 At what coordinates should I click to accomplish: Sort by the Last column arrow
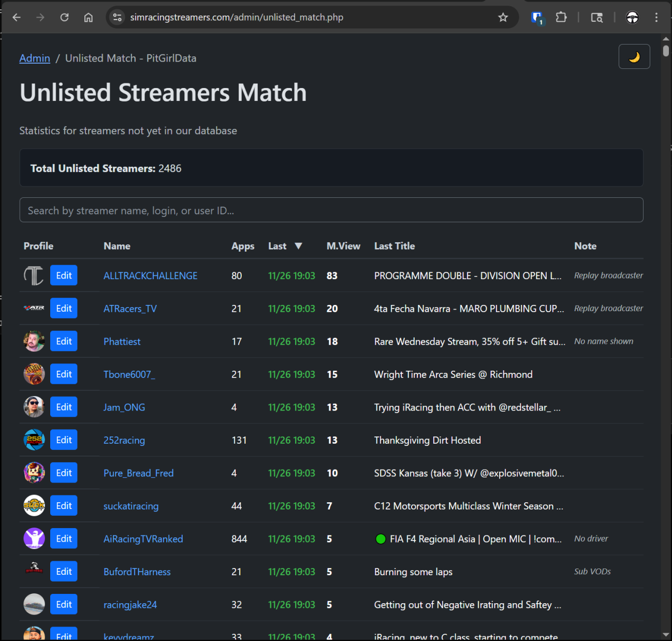tap(298, 246)
